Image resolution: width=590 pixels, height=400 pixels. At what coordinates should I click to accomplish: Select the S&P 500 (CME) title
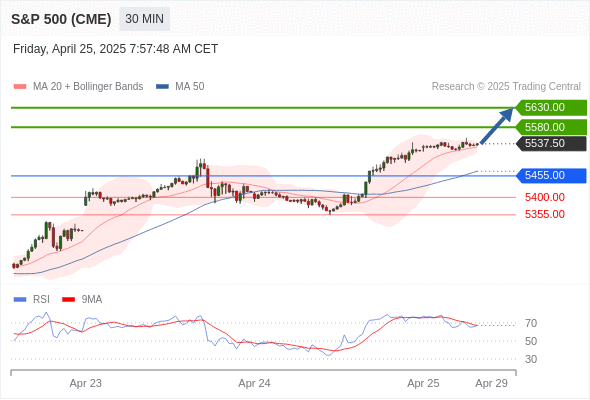tap(61, 19)
